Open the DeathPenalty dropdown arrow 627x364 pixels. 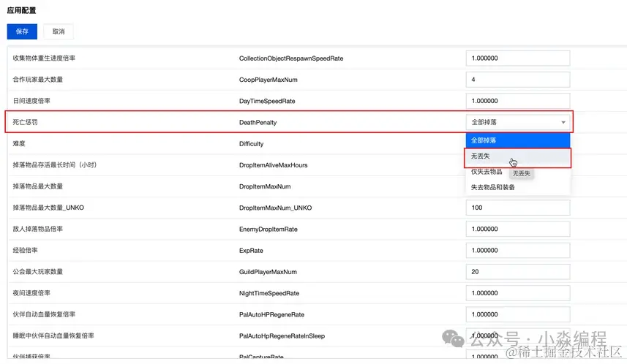coord(563,122)
